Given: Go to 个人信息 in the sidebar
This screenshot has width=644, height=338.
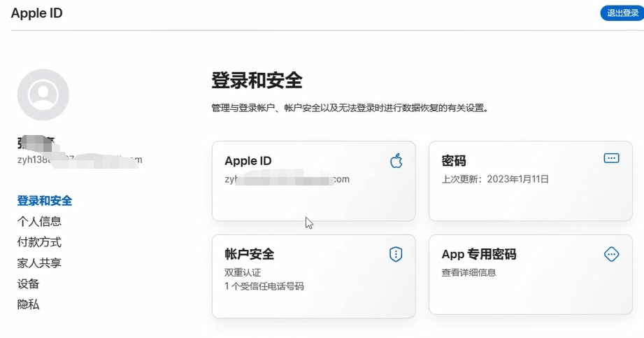Looking at the screenshot, I should tap(39, 221).
